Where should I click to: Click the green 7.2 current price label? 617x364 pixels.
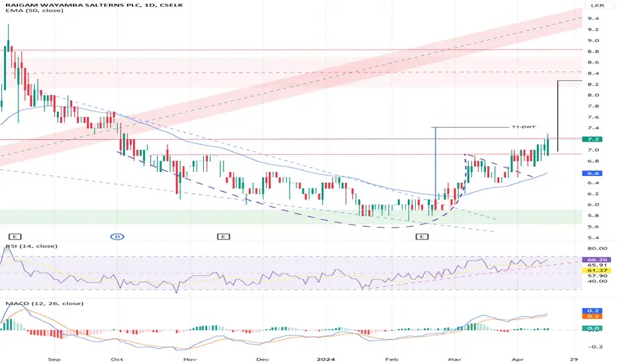tap(593, 139)
